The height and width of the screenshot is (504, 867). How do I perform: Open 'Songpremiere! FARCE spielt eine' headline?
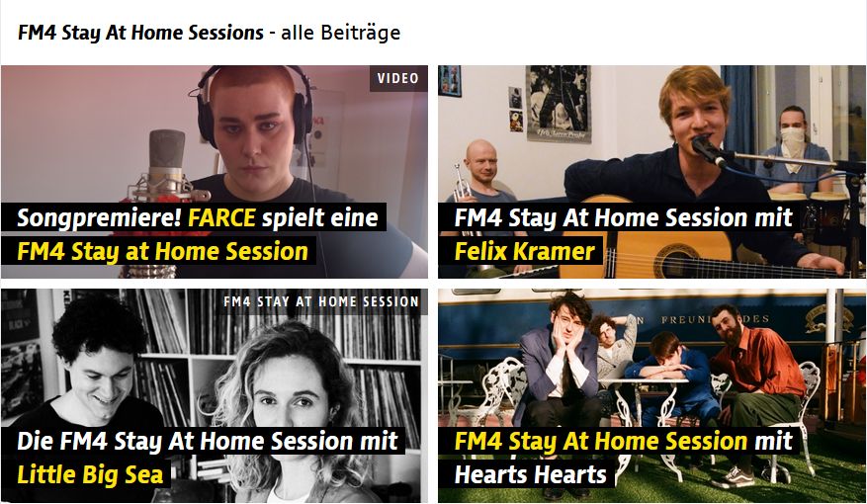pos(198,217)
